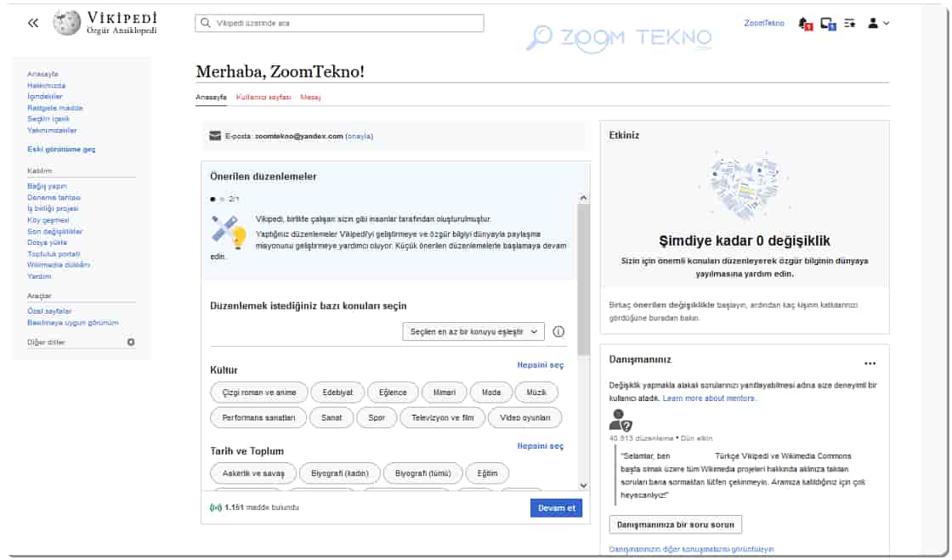Click the Devam et button
The width and height of the screenshot is (952, 560).
(x=556, y=508)
